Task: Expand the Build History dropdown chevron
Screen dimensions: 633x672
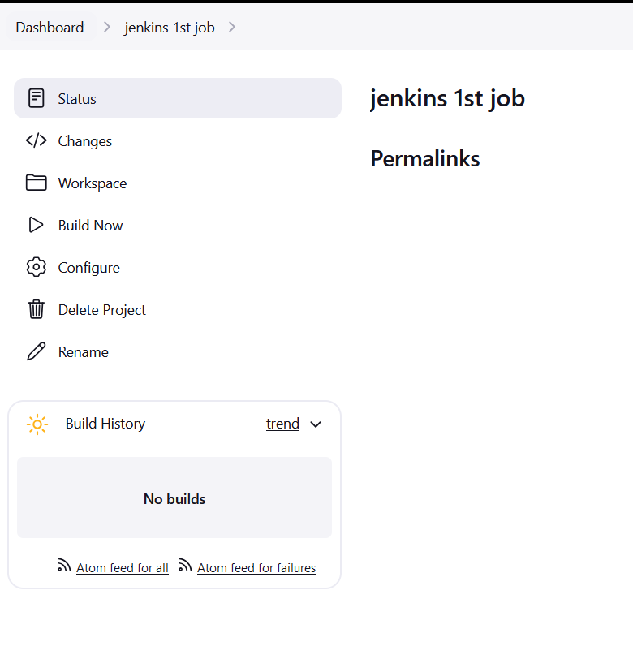Action: pyautogui.click(x=316, y=424)
